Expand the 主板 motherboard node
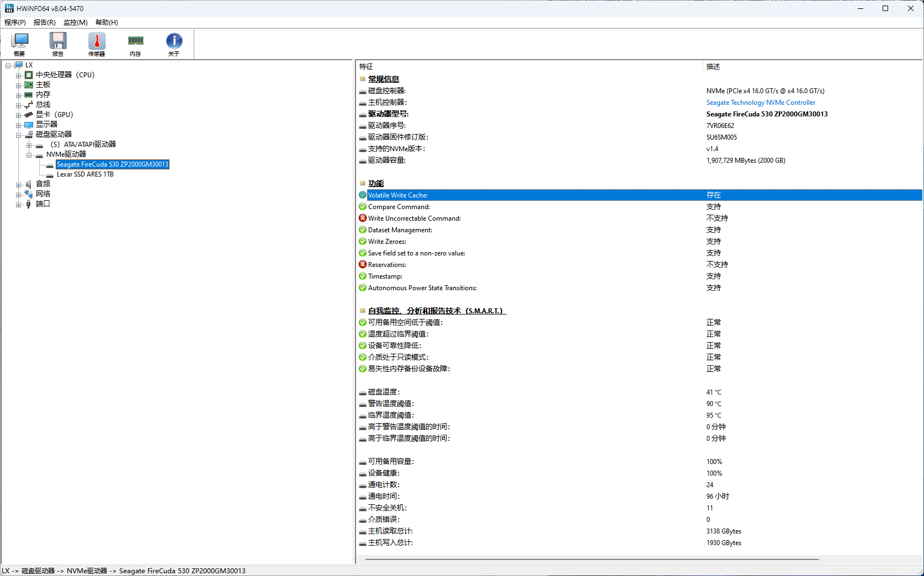Viewport: 924px width, 576px height. pyautogui.click(x=18, y=85)
